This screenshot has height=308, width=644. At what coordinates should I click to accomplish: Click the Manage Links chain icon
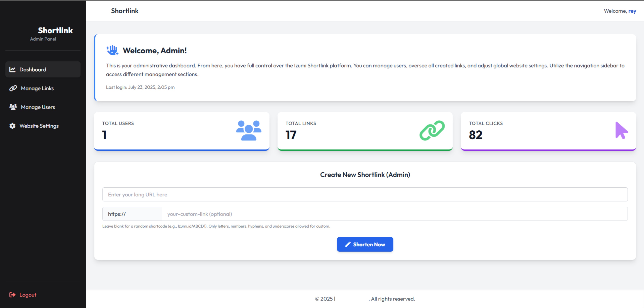tap(13, 88)
